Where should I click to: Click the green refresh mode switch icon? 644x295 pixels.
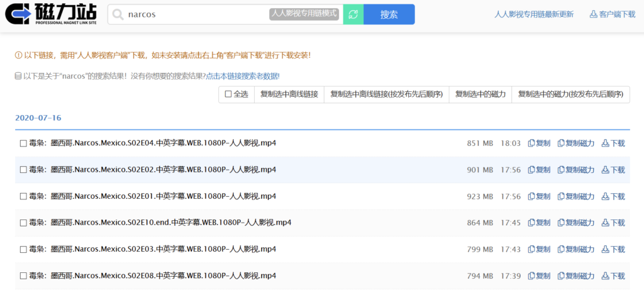[353, 14]
